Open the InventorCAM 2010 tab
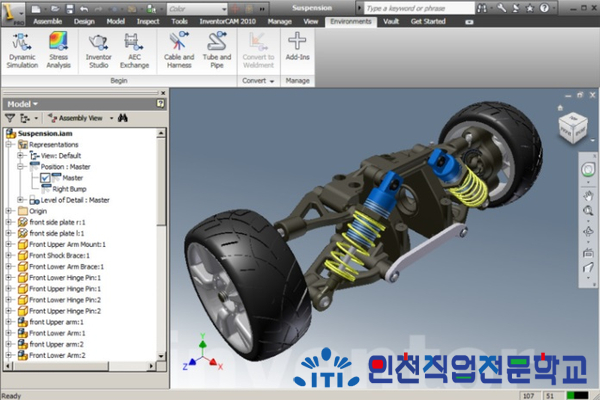The height and width of the screenshot is (400, 600). click(228, 21)
